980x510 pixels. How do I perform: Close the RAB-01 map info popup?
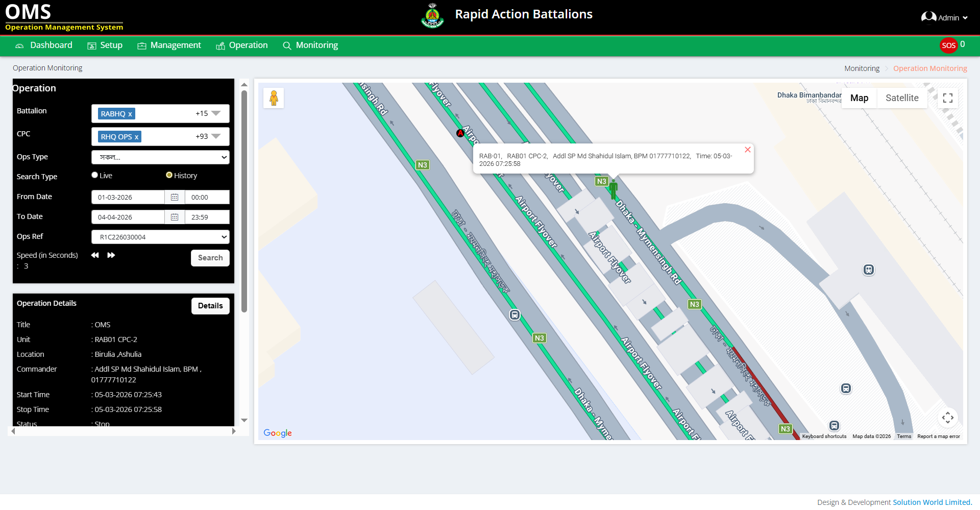747,150
